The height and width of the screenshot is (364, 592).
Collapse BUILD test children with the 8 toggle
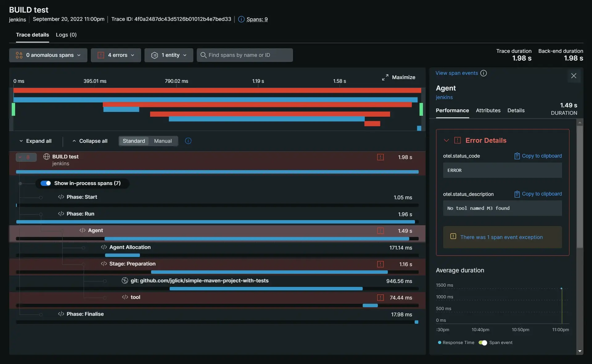point(26,157)
